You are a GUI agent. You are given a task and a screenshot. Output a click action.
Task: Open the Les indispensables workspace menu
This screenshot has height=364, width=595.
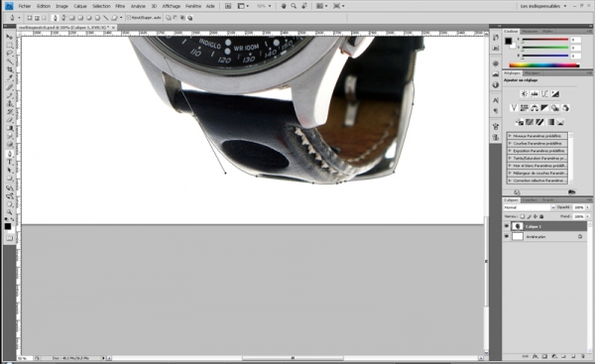(x=543, y=6)
